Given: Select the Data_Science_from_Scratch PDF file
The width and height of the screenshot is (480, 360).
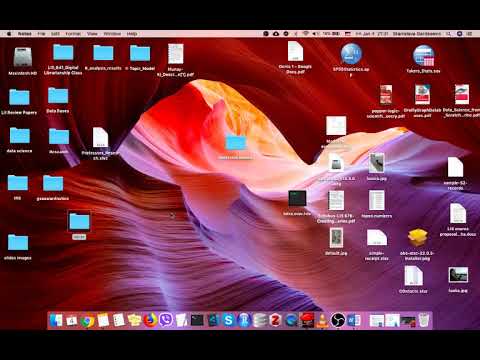Looking at the screenshot, I should click(x=462, y=95).
